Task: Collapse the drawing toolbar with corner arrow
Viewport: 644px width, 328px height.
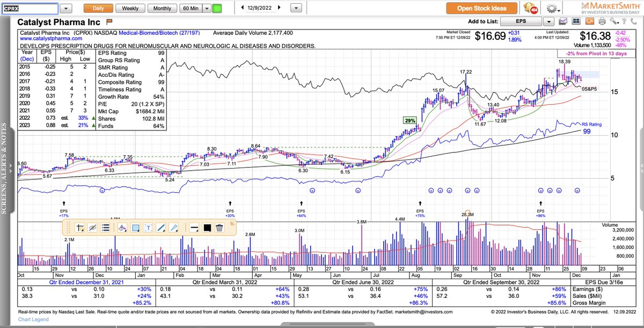Action: 232,222
